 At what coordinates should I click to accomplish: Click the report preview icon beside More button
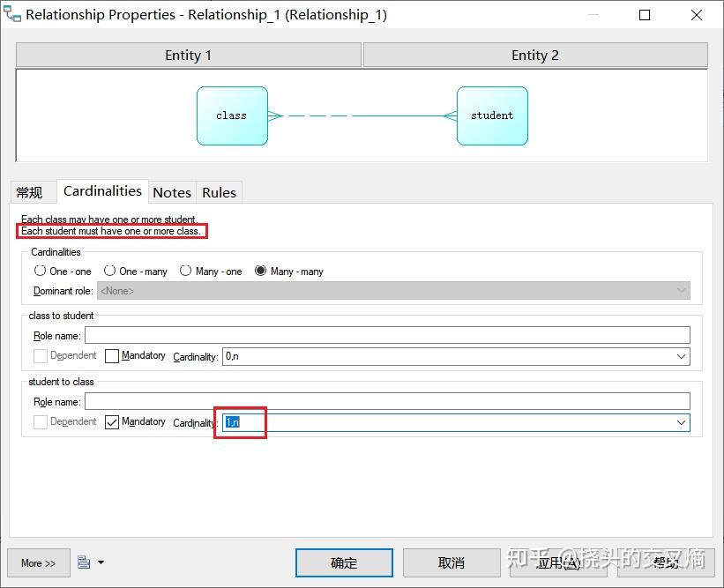(x=81, y=562)
